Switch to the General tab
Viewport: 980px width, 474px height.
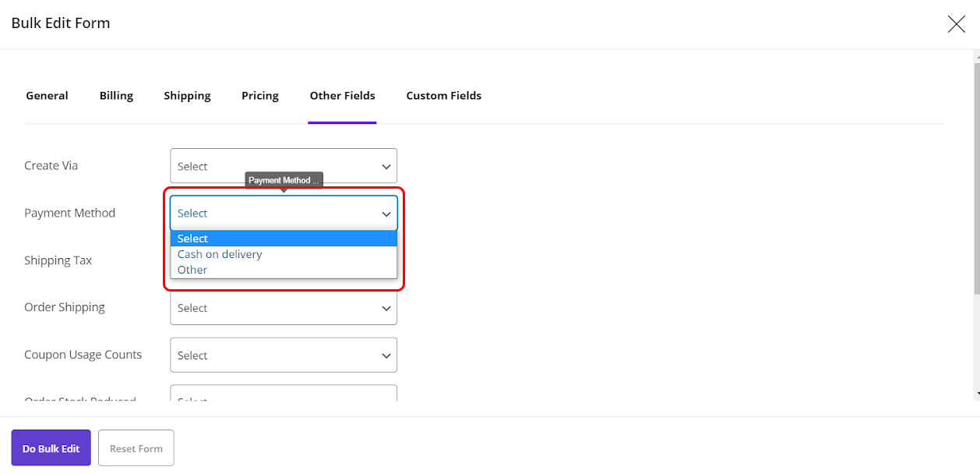coord(47,96)
